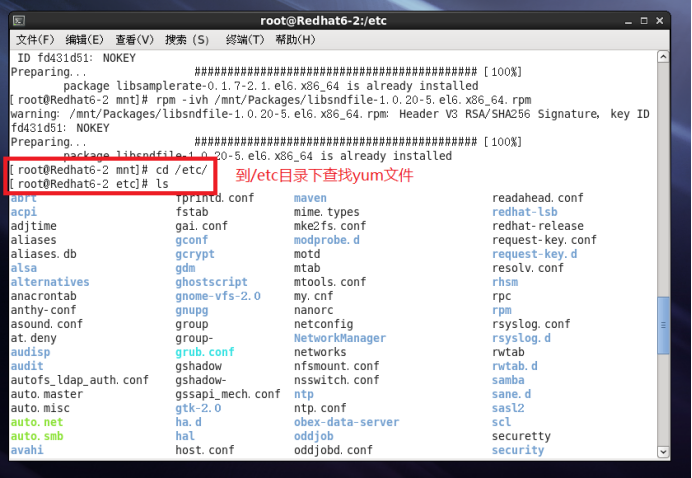The width and height of the screenshot is (692, 478).
Task: Click the 'autofs_ldap_auth.conf' entry
Action: (79, 380)
